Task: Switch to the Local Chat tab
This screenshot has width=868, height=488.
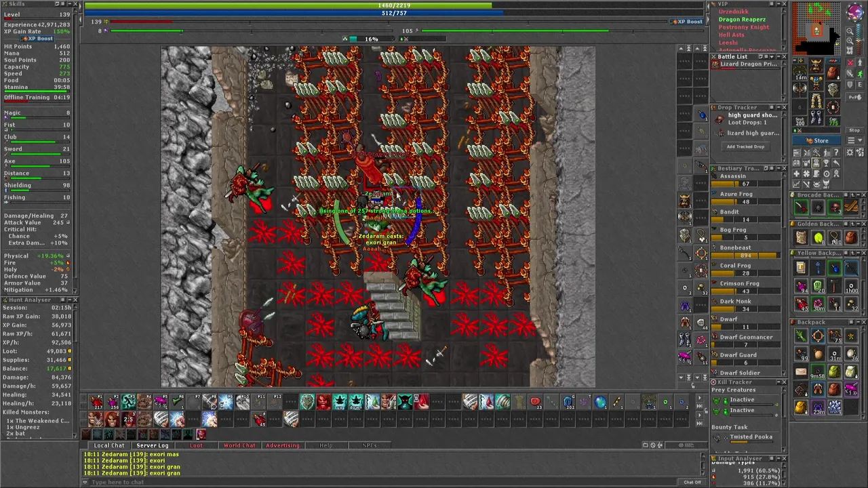Action: 109,445
